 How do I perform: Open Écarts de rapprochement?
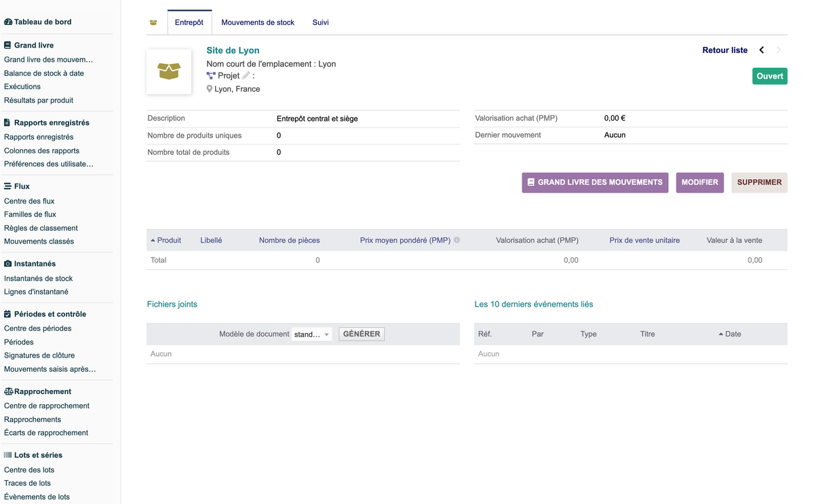46,433
